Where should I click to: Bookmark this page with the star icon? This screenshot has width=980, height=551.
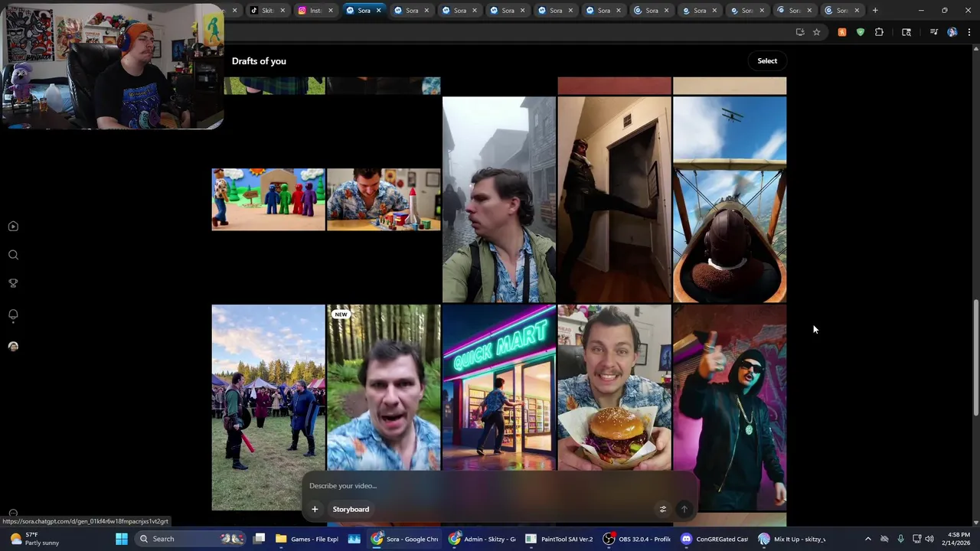coord(817,32)
